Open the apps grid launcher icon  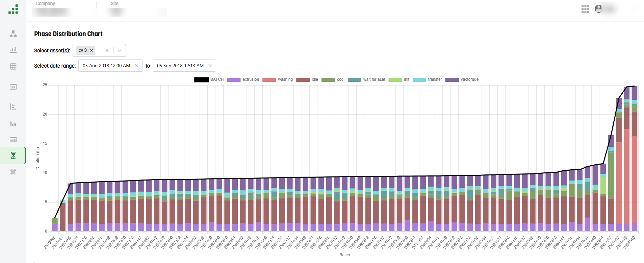tap(585, 9)
